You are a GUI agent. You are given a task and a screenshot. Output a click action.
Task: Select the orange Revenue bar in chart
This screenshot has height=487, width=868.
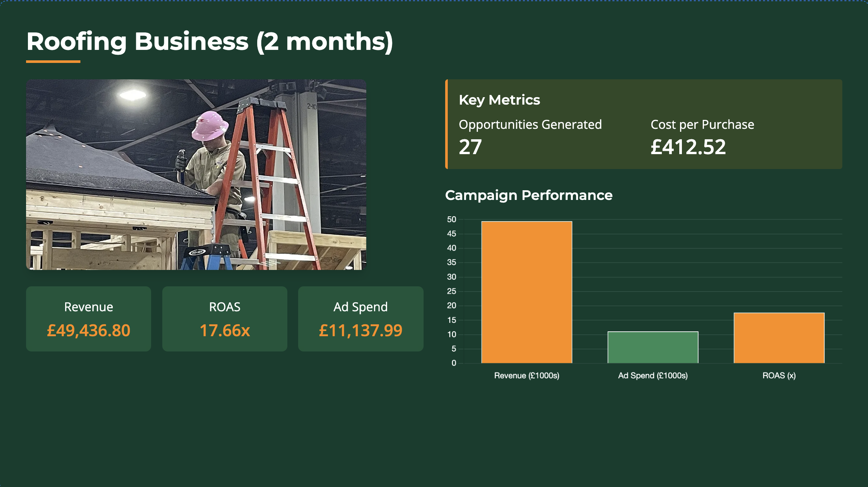(x=526, y=292)
